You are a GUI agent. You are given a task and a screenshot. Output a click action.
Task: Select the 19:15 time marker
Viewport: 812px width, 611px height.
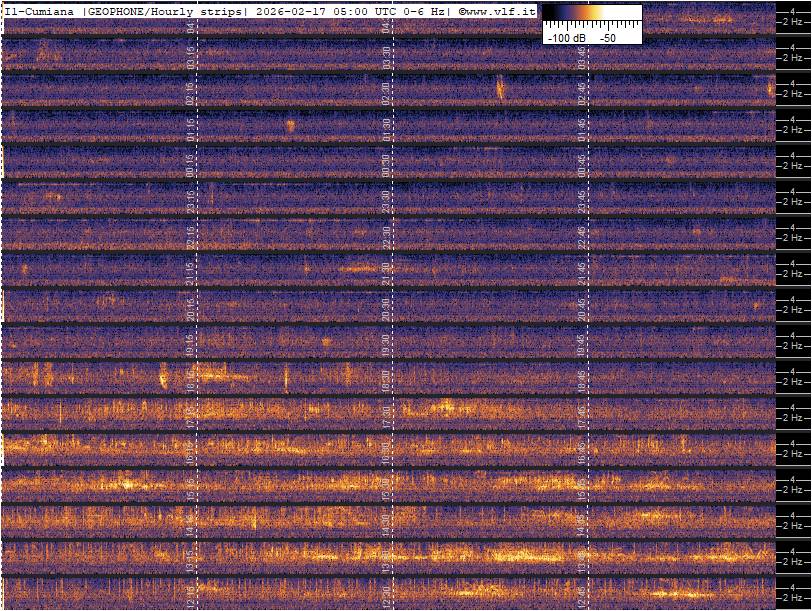pos(191,344)
